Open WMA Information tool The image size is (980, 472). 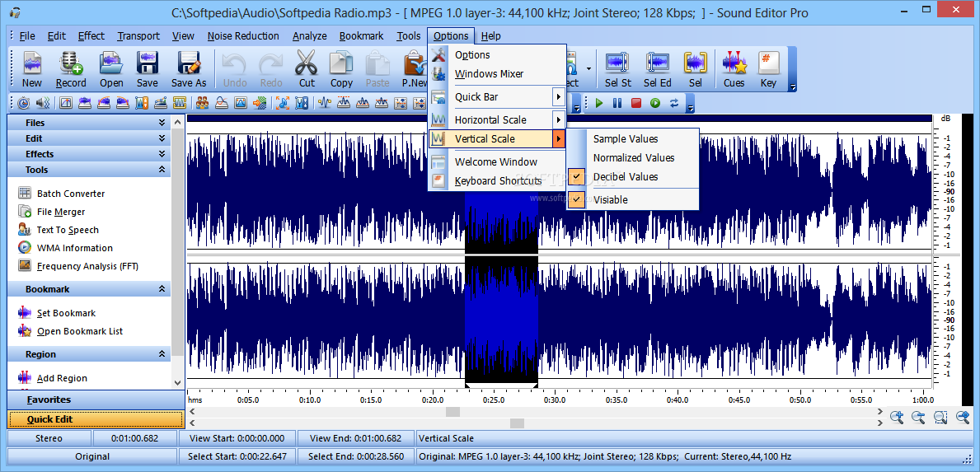point(74,248)
